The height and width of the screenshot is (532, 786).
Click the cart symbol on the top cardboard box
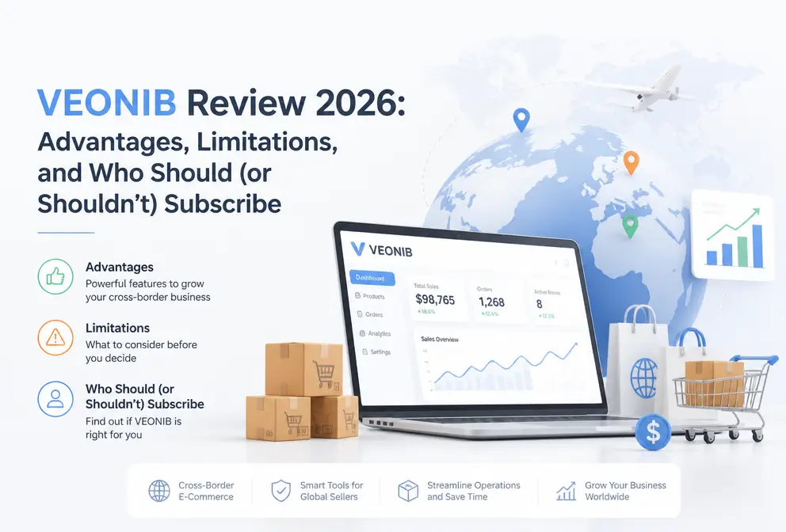(x=324, y=374)
